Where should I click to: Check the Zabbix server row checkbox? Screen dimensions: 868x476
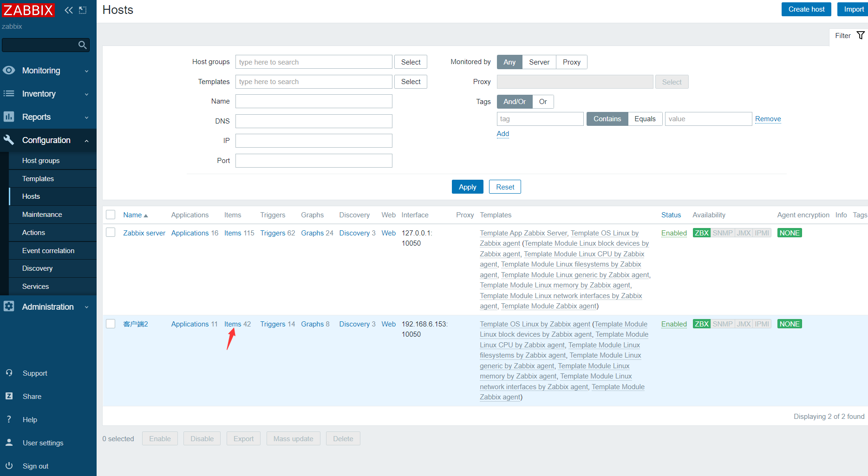(111, 232)
